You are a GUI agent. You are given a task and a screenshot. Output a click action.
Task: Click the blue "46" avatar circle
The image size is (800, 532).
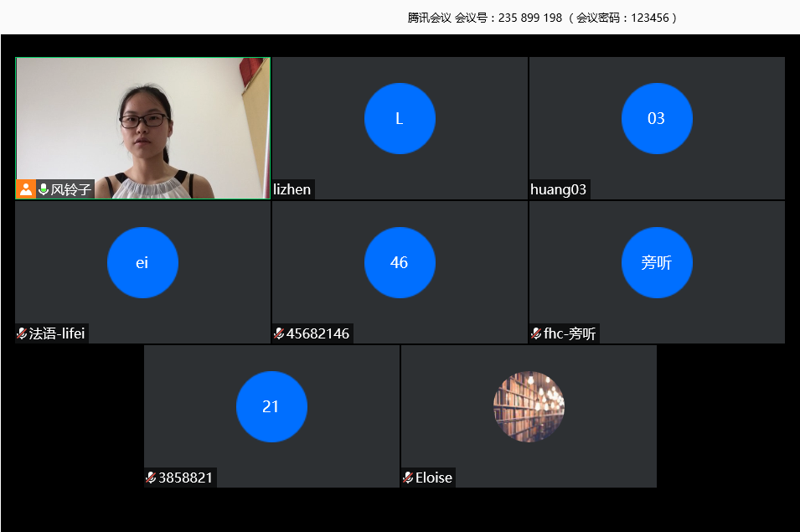pos(400,263)
